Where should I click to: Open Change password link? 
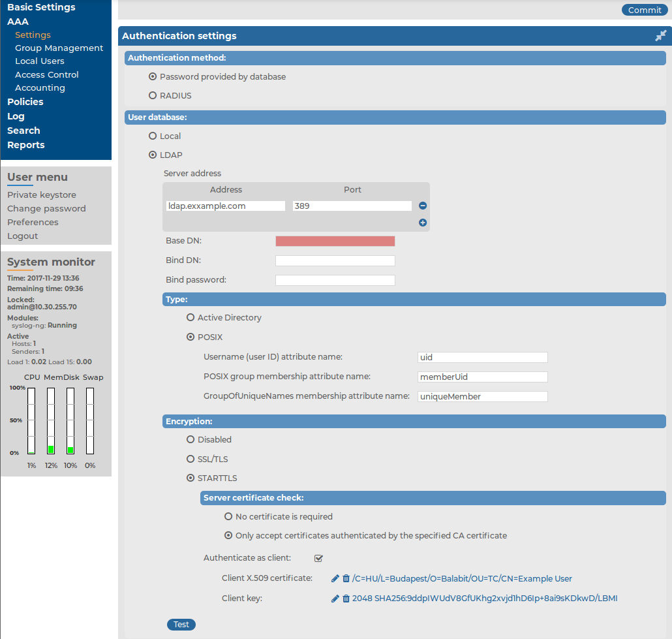[x=46, y=208]
